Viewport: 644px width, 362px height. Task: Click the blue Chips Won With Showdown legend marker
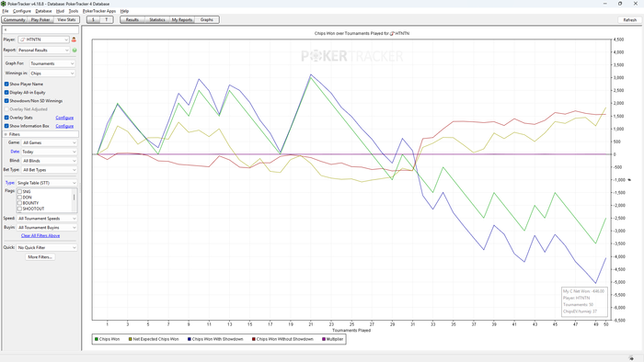click(190, 339)
